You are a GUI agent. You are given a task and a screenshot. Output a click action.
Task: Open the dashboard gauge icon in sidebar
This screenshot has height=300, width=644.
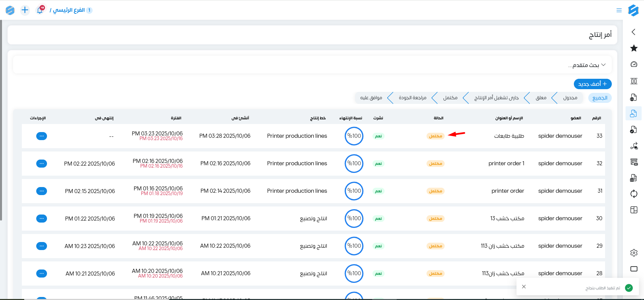pos(634,64)
